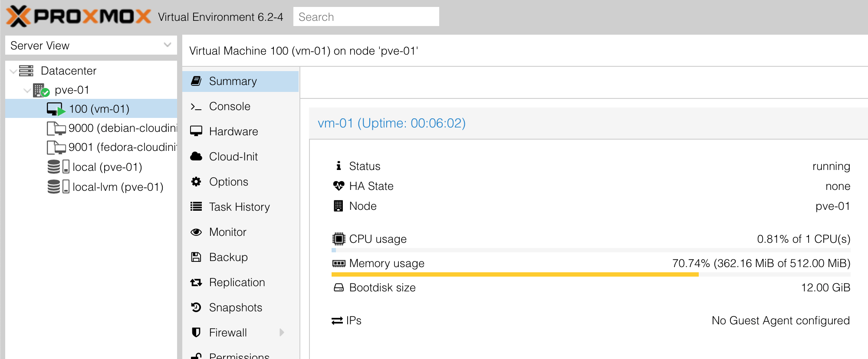Image resolution: width=868 pixels, height=359 pixels.
Task: Click the Snapshots history icon
Action: pyautogui.click(x=196, y=307)
